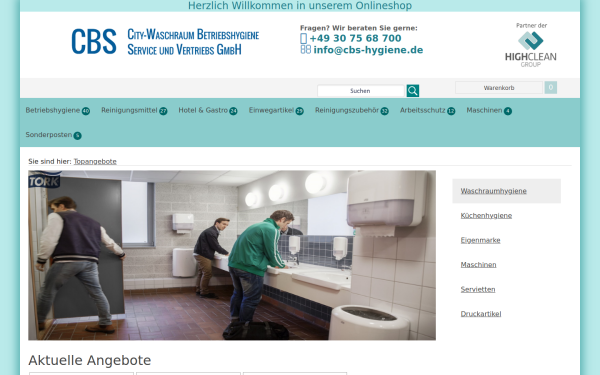Open the CBS company logo
Image resolution: width=600 pixels, height=375 pixels.
[x=94, y=41]
